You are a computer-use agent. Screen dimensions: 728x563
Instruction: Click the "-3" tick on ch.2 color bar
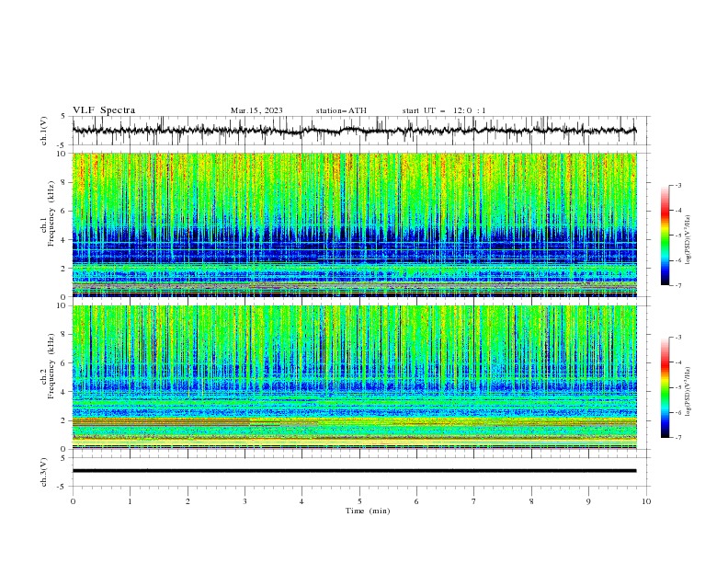(677, 338)
